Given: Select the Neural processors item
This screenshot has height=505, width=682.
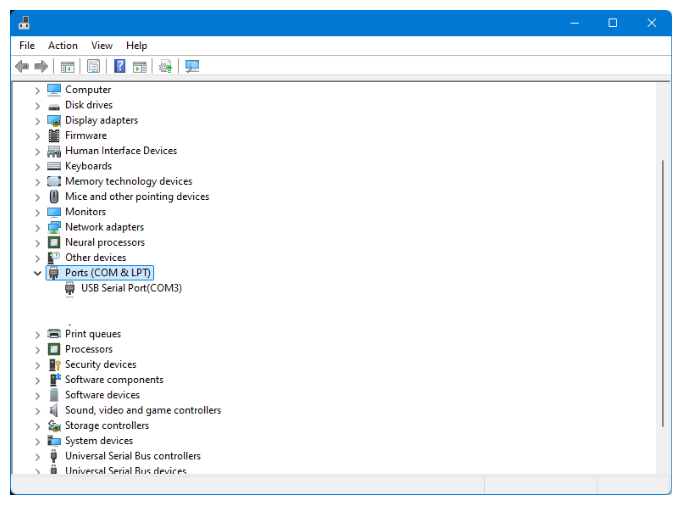Looking at the screenshot, I should (x=104, y=242).
